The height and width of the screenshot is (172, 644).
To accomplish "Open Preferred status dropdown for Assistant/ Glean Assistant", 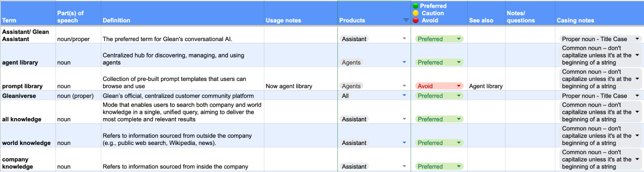I will (x=439, y=39).
